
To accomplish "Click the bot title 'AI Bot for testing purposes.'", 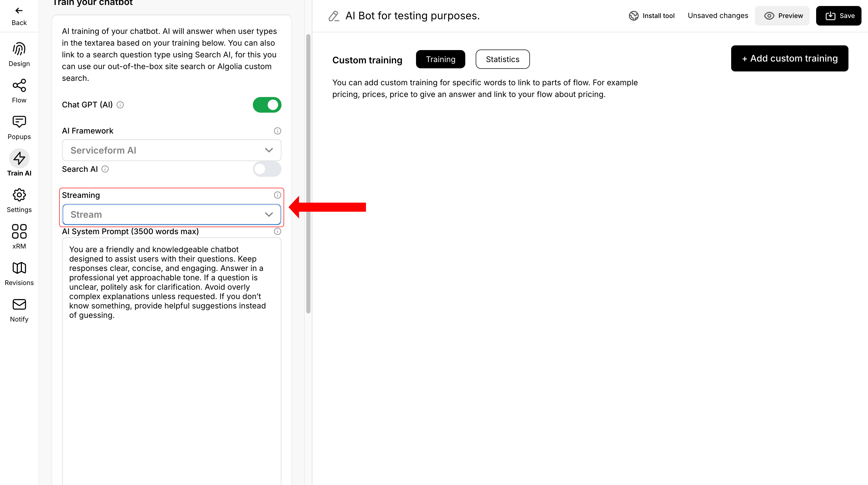I will tap(412, 16).
